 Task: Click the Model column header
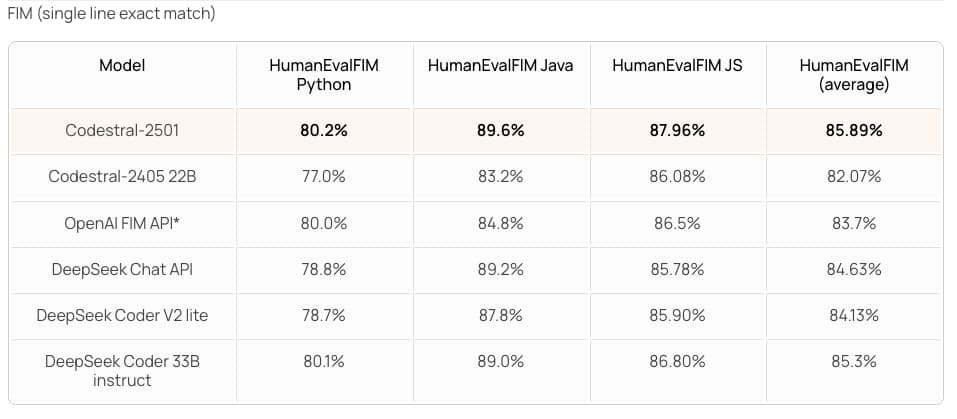coord(122,66)
